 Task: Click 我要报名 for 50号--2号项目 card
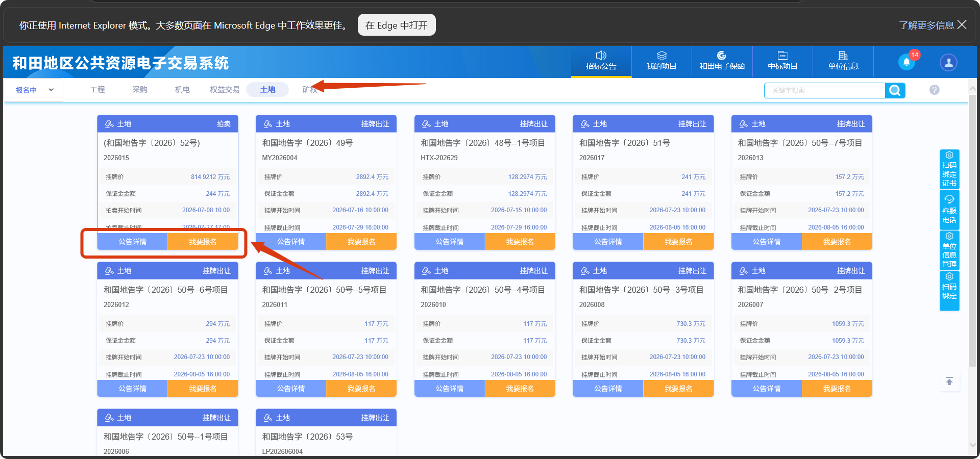837,389
